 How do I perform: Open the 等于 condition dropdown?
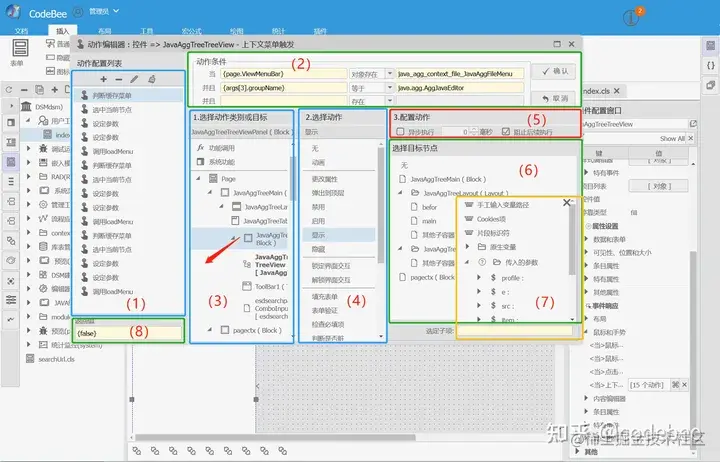point(390,88)
